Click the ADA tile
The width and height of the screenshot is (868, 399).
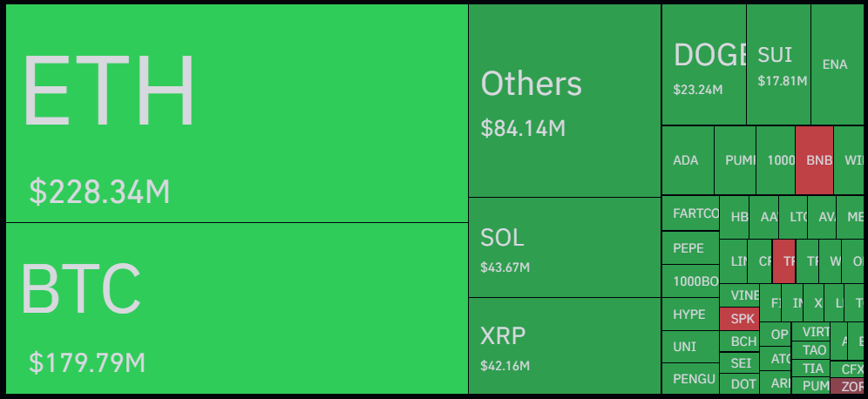coord(688,160)
